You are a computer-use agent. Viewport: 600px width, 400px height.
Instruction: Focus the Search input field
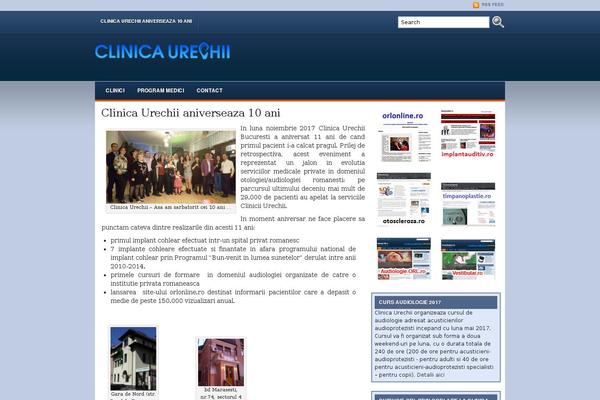(x=443, y=22)
